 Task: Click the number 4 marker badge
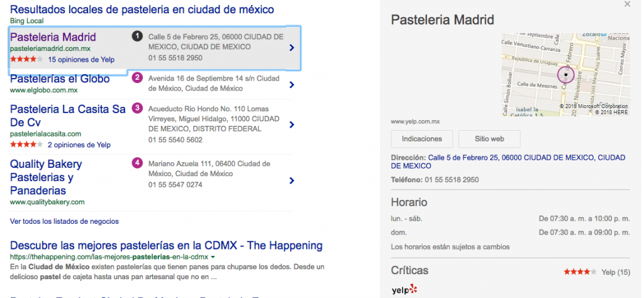(137, 163)
